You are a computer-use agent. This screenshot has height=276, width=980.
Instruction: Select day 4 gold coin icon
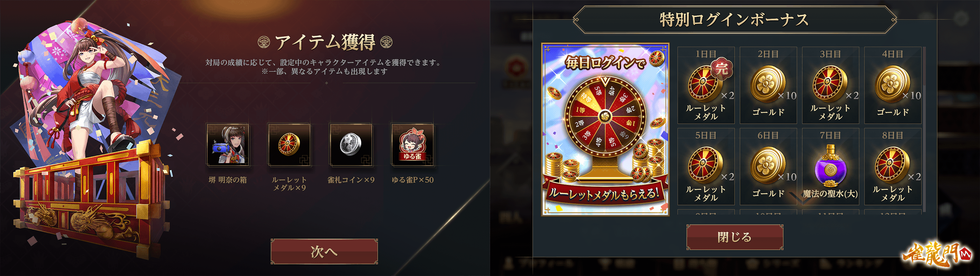tap(893, 84)
